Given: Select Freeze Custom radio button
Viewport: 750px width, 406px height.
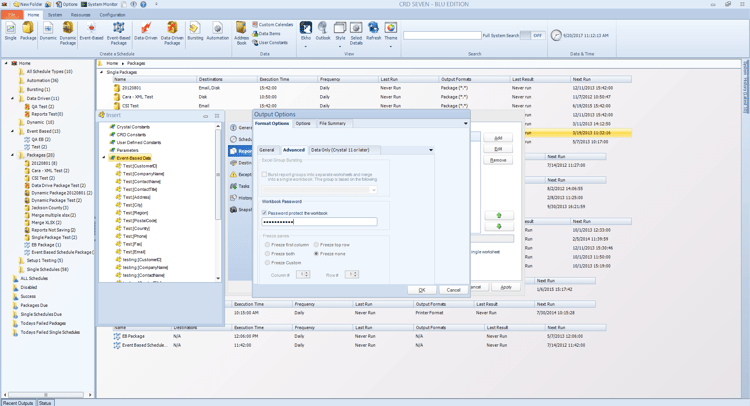Looking at the screenshot, I should pyautogui.click(x=267, y=263).
